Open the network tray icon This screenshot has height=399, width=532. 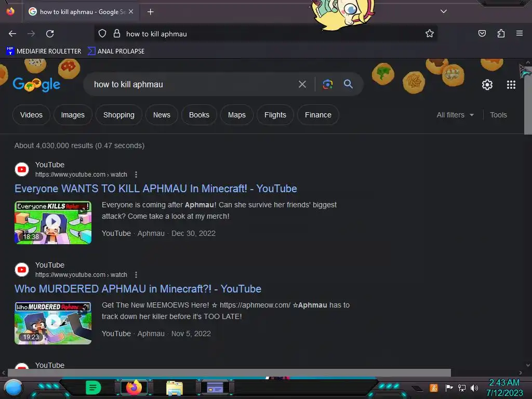tap(461, 388)
